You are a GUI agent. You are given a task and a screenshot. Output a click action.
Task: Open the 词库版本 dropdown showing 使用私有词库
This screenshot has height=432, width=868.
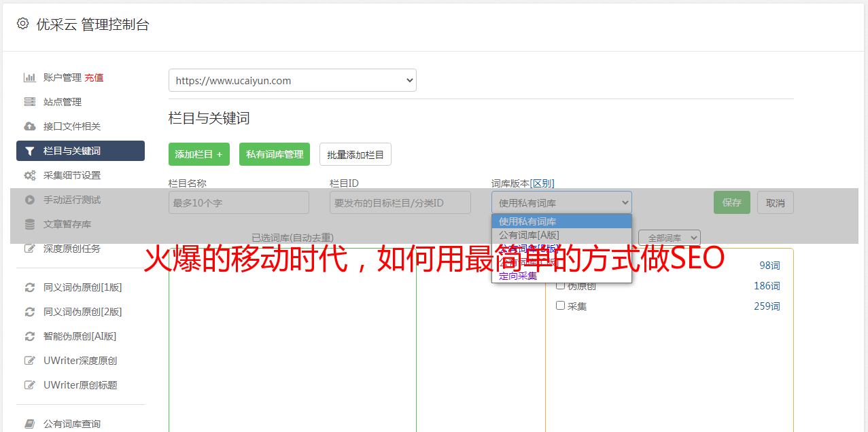pyautogui.click(x=561, y=202)
